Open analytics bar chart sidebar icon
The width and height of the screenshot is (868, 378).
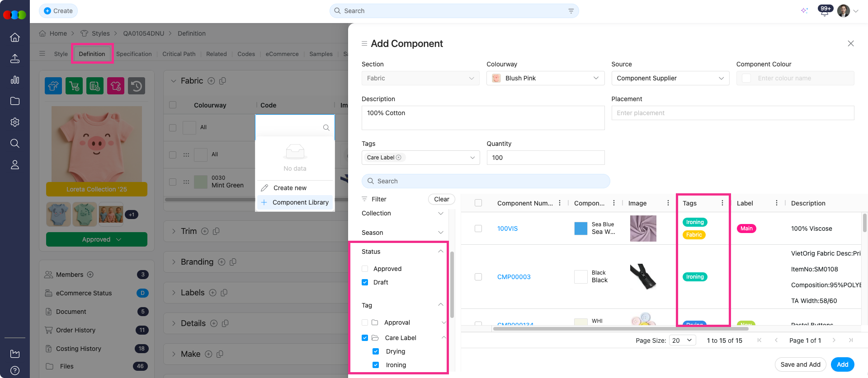pyautogui.click(x=15, y=80)
